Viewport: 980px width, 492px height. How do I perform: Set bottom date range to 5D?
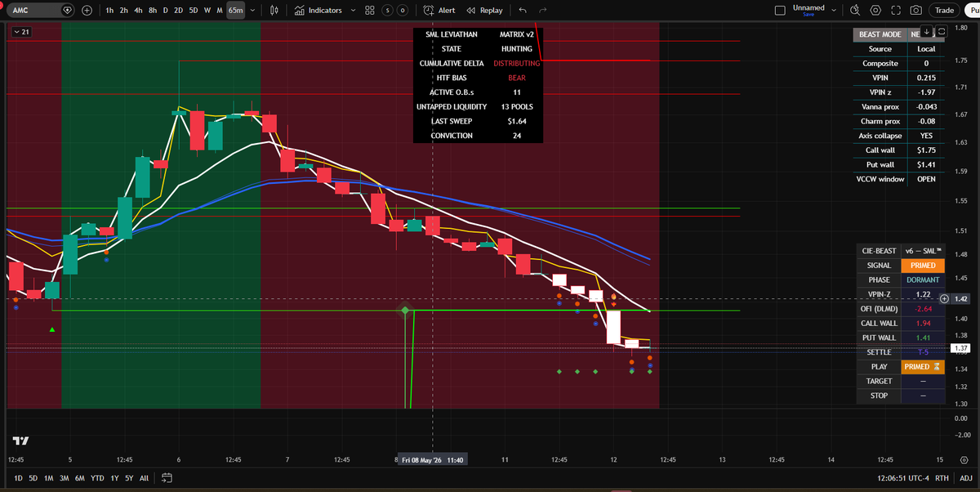click(x=33, y=477)
